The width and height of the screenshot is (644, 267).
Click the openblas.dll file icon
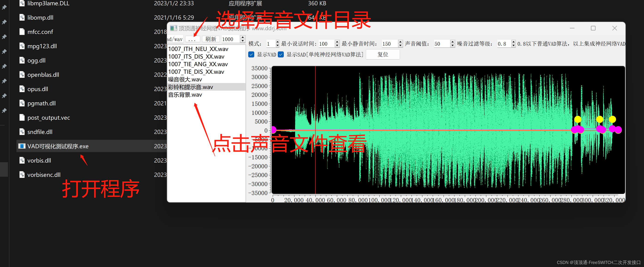coord(22,75)
